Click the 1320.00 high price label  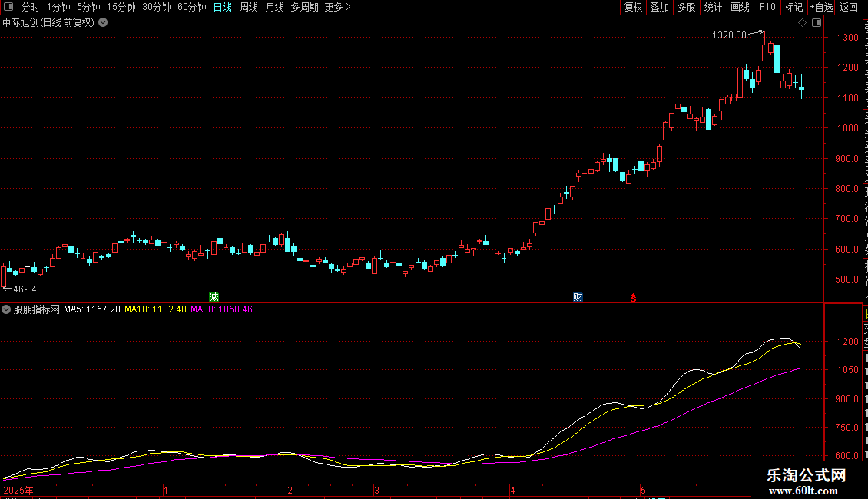point(729,35)
